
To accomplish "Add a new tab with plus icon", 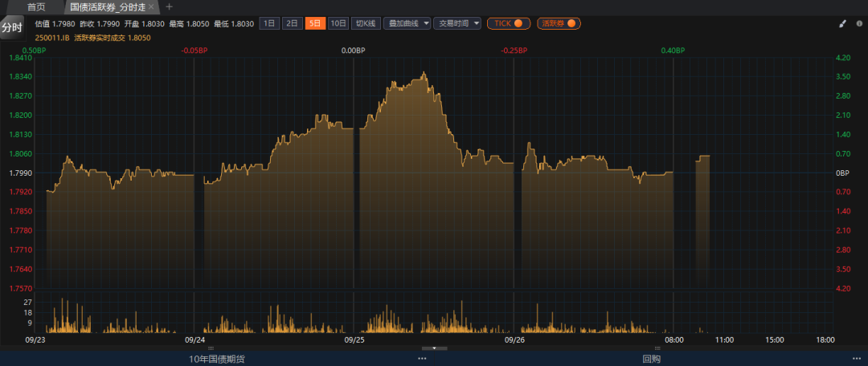I will click(169, 6).
